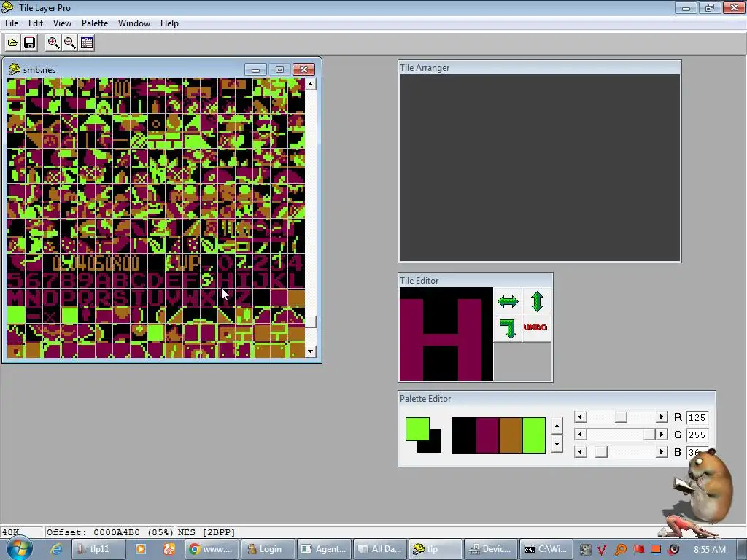
Task: Switch to the Chrome www taskbar window
Action: [211, 549]
